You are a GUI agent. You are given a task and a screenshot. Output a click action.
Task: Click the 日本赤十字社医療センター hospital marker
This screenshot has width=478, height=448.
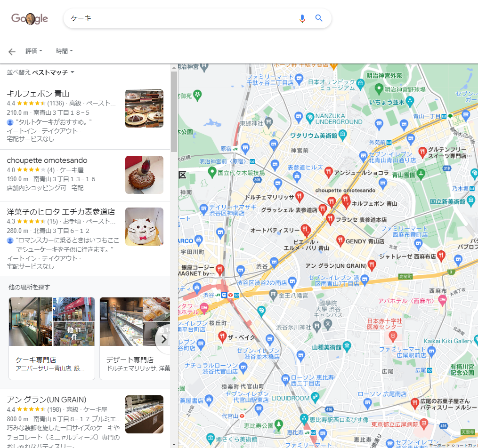click(x=393, y=336)
